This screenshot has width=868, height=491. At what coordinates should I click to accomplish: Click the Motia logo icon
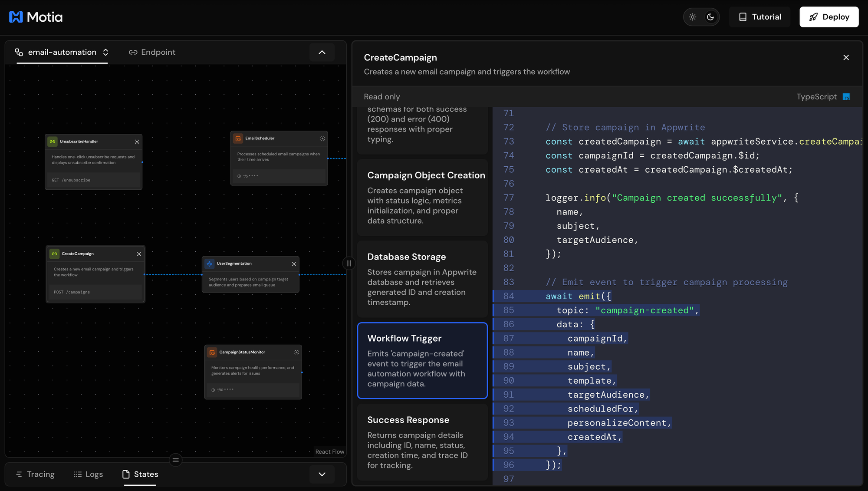tap(16, 17)
